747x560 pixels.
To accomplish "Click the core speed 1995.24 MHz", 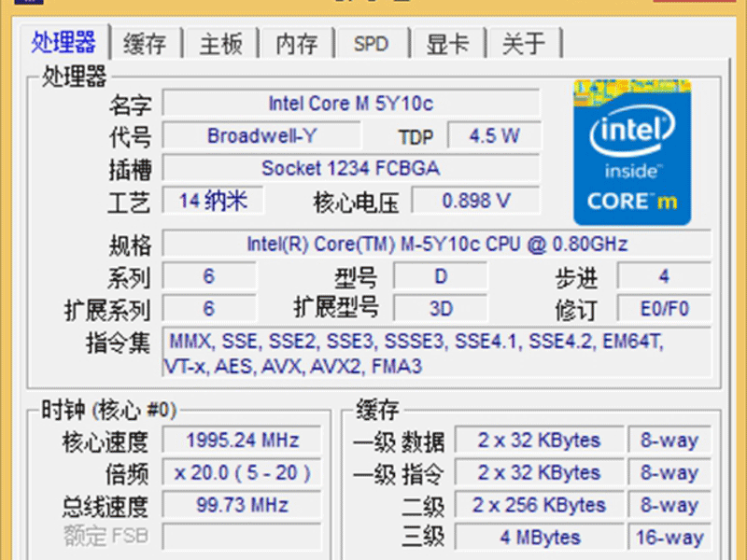I will [x=242, y=440].
